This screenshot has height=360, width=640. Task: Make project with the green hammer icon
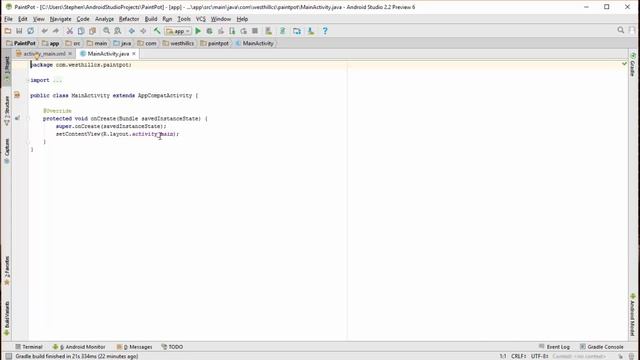[157, 31]
